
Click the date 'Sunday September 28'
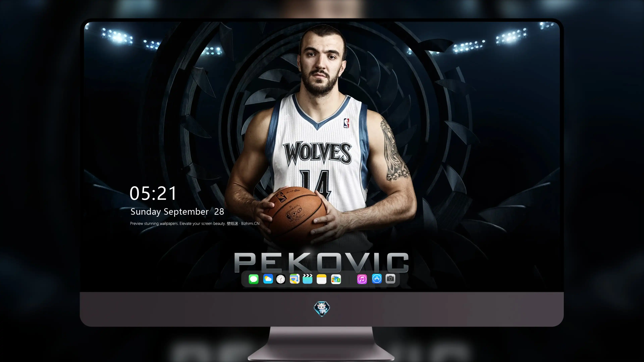177,212
